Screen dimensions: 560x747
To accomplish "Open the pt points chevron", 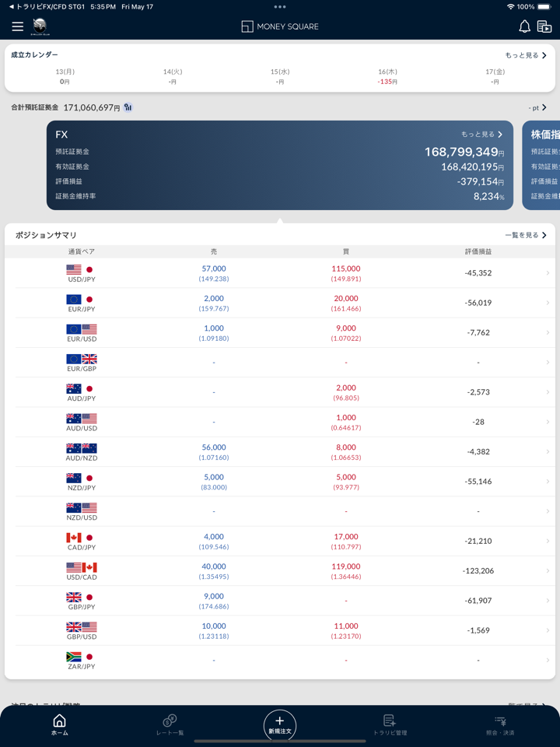I will (x=538, y=107).
